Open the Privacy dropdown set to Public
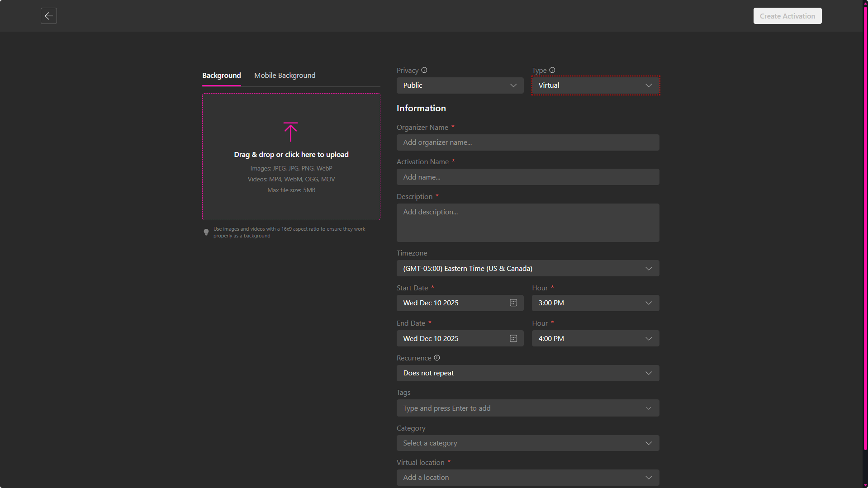The width and height of the screenshot is (868, 488). [x=460, y=85]
